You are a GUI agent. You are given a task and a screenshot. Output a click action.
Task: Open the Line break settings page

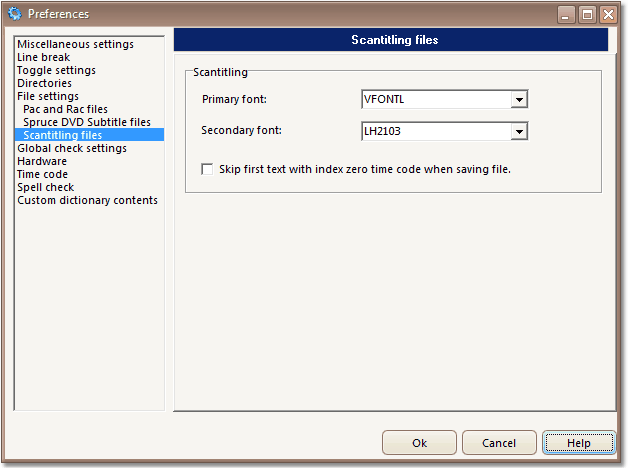click(44, 57)
